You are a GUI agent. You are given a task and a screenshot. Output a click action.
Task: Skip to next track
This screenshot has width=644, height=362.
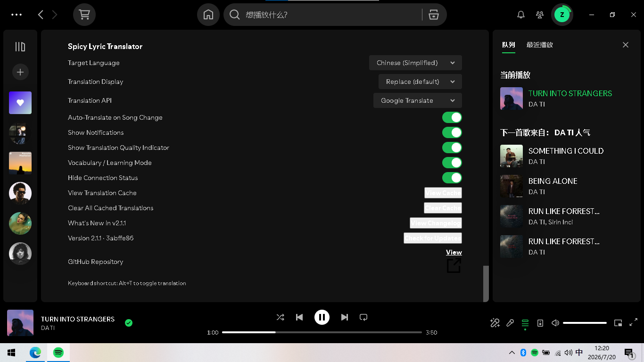[345, 317]
